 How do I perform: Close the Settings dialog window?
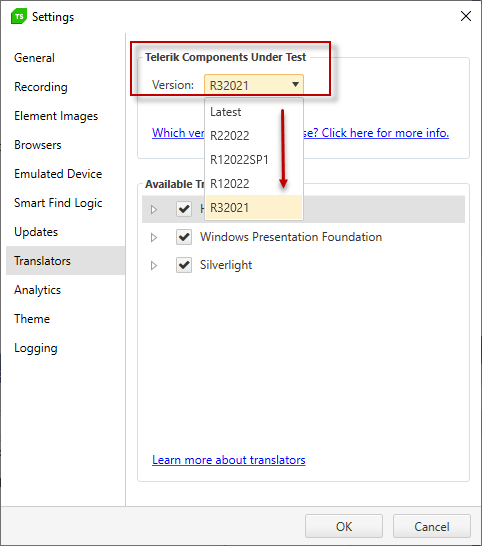(x=466, y=16)
